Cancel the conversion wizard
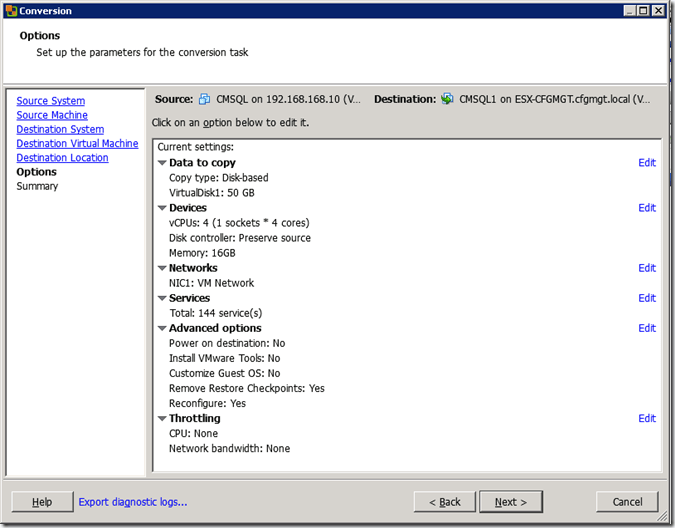Screen dimensions: 675x528 click(x=627, y=502)
